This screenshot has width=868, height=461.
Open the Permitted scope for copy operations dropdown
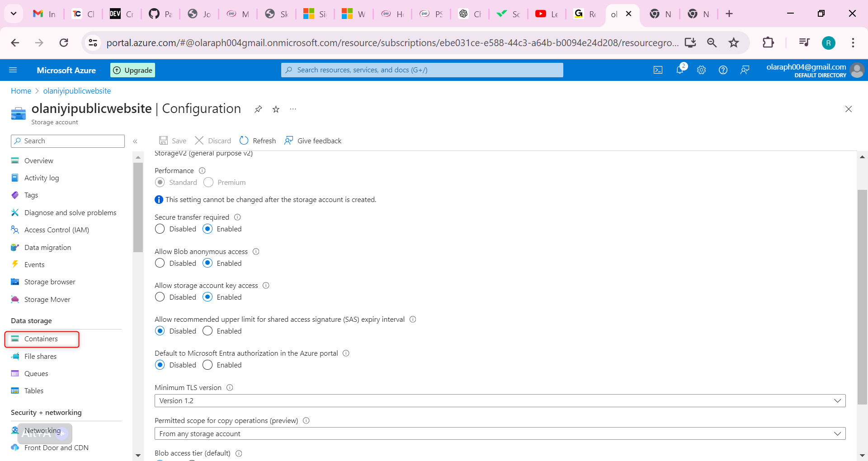coord(500,434)
